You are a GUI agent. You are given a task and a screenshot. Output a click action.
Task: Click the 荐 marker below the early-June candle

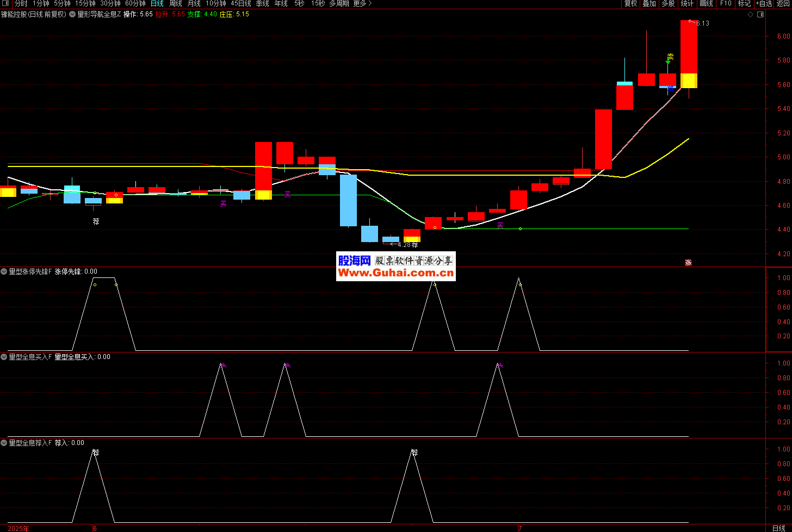coord(96,221)
